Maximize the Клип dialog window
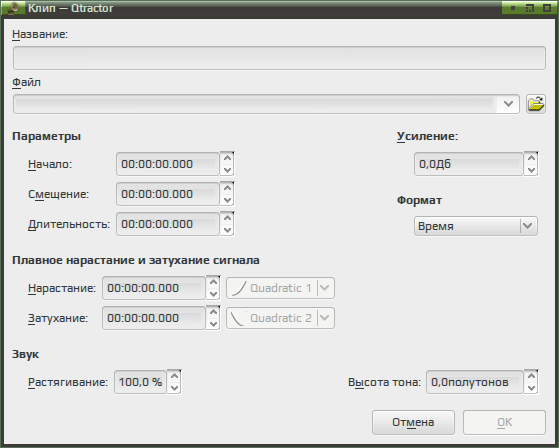559x448 pixels. tap(547, 8)
